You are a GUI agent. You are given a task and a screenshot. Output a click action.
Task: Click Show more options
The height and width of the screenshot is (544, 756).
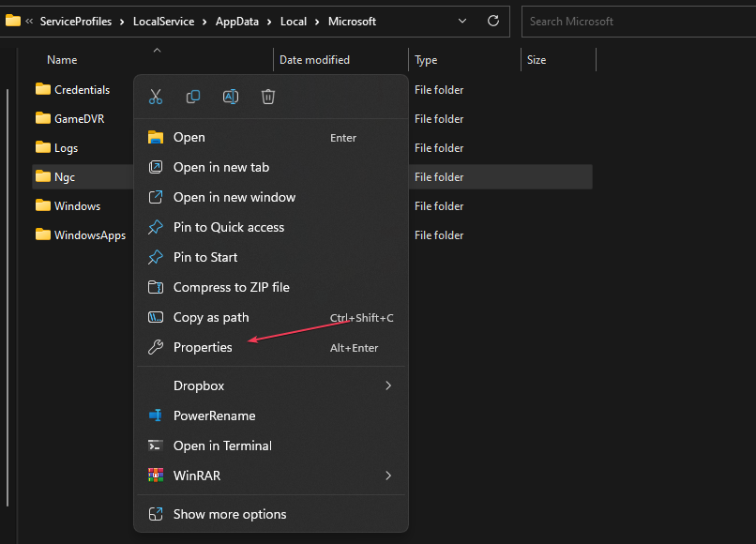coord(230,514)
